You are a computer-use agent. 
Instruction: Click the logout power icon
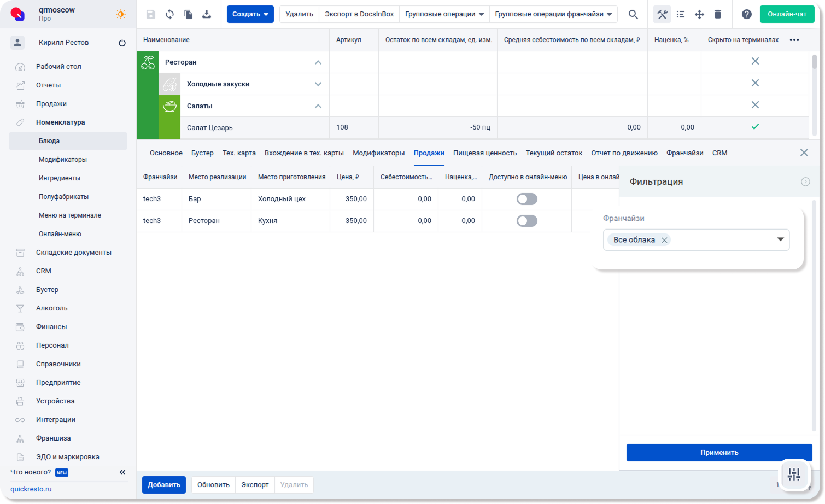122,43
